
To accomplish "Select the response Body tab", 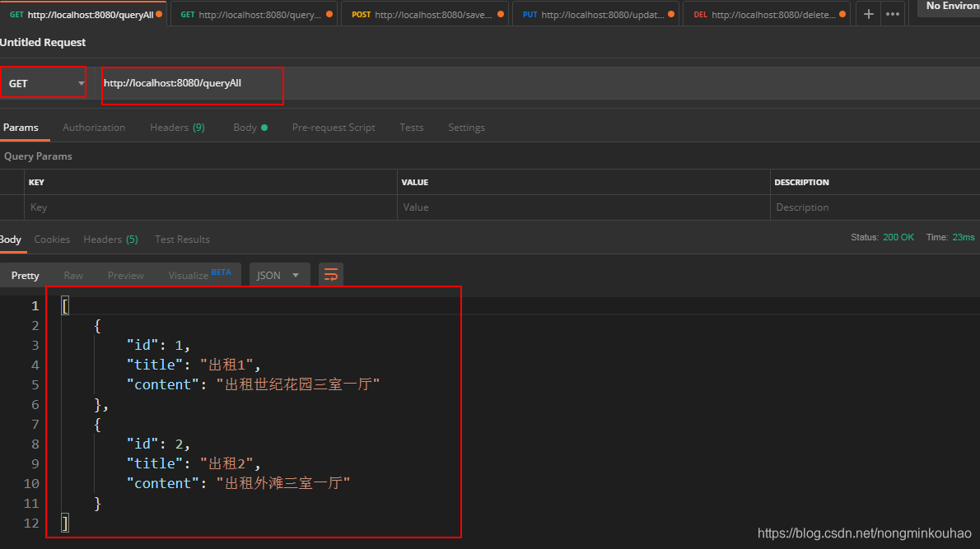I will click(11, 240).
